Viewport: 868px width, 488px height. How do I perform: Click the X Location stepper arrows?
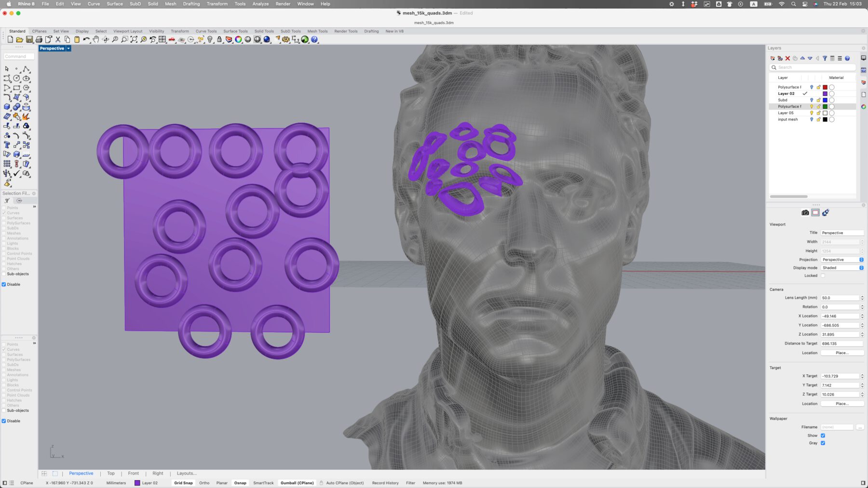(862, 316)
